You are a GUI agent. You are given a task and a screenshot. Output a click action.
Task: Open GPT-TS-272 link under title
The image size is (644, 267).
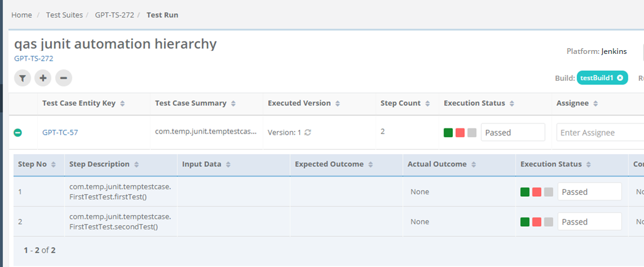34,58
